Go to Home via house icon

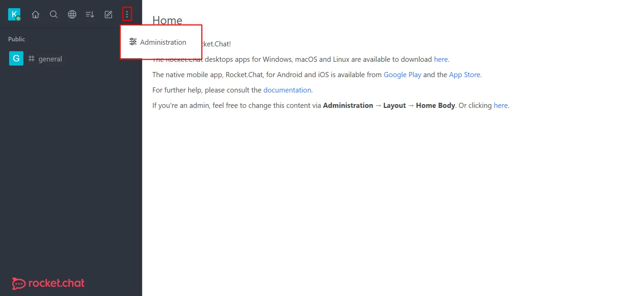pos(36,14)
